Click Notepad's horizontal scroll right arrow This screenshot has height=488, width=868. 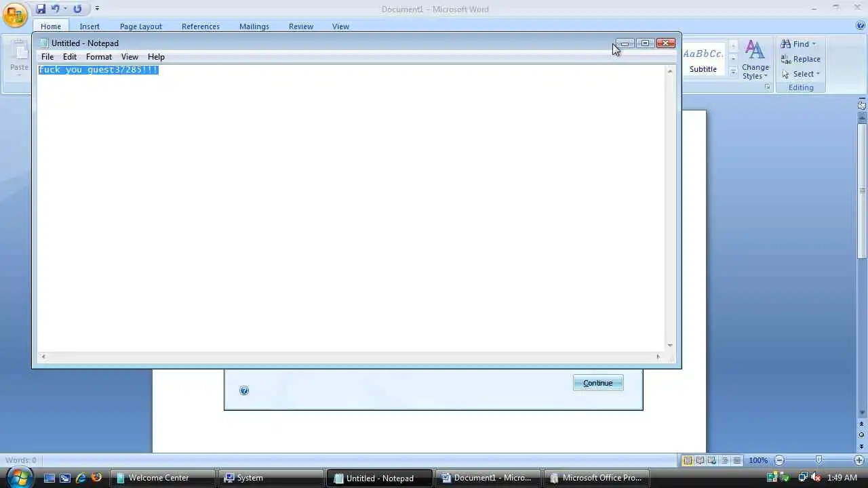tap(658, 357)
